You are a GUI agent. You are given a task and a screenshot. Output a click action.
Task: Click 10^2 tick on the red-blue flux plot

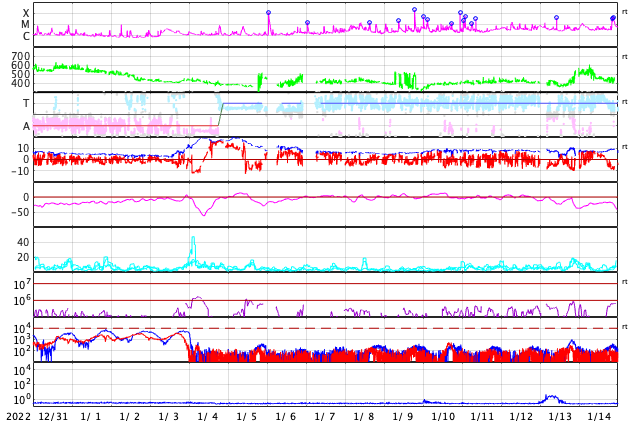pos(22,352)
